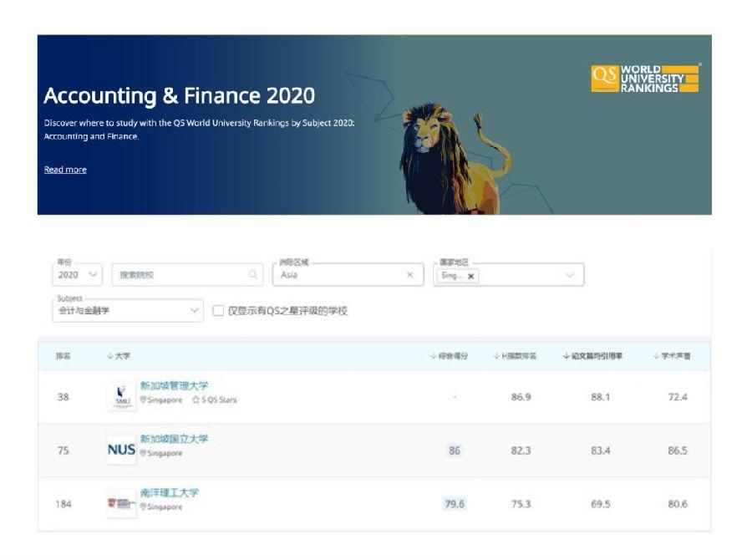752x560 pixels.
Task: Click H-index value 75.3
Action: click(x=521, y=504)
